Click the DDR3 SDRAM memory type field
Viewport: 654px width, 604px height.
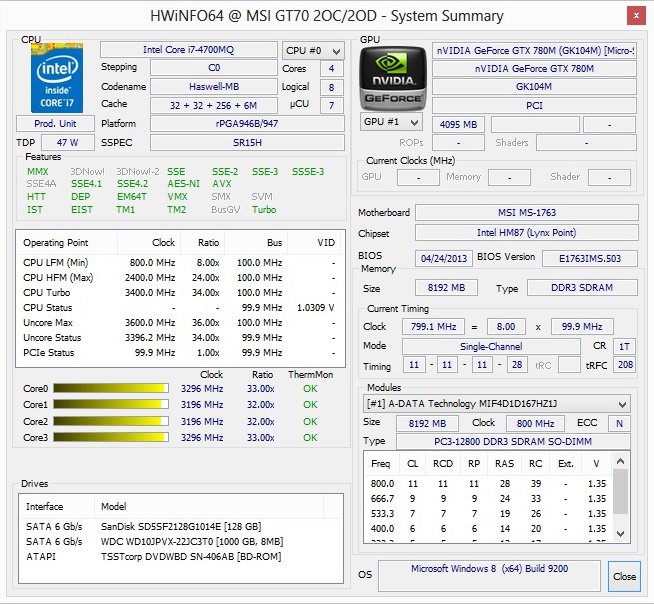tap(582, 287)
